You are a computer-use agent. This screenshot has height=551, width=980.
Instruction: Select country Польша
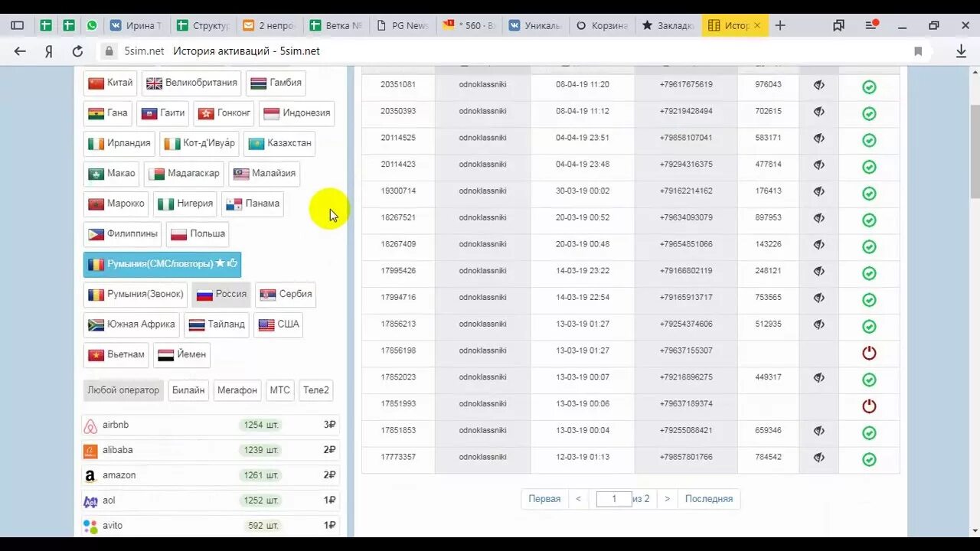pyautogui.click(x=198, y=233)
